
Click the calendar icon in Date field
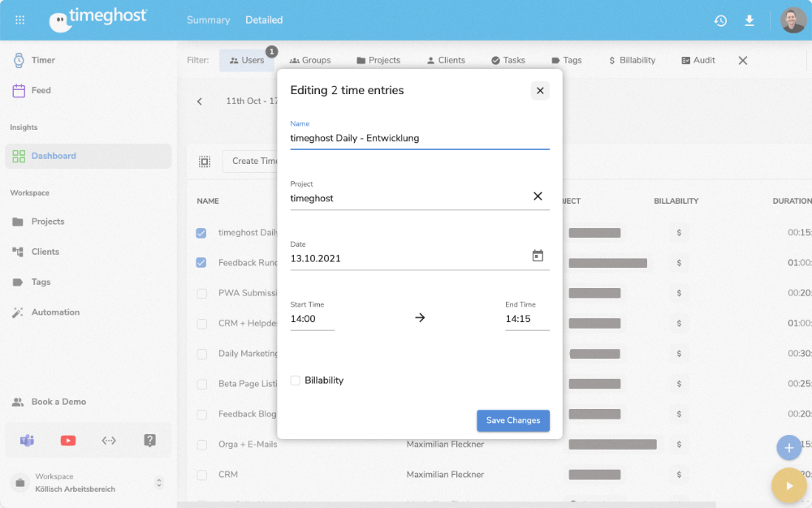click(x=538, y=256)
